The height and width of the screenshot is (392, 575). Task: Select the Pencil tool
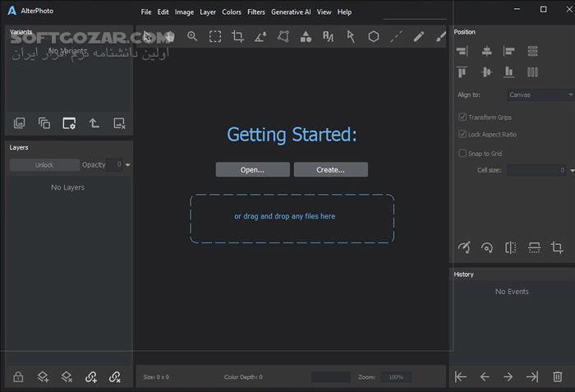[419, 36]
